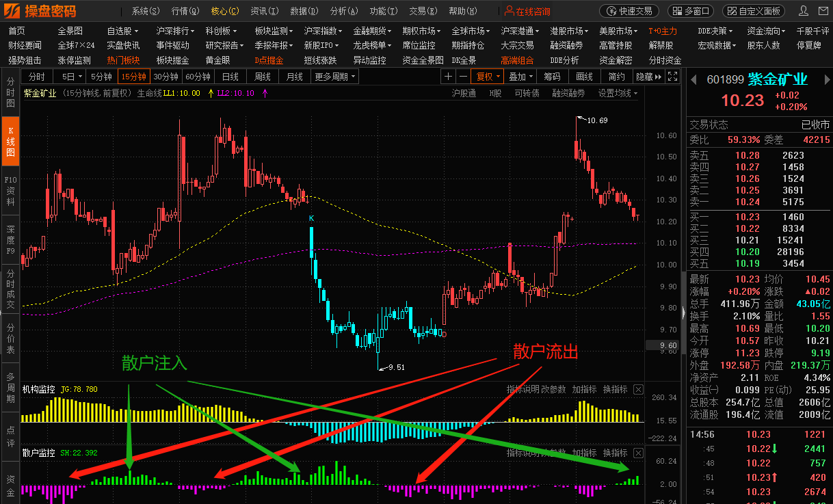Switch to the 分时图 sidebar tab
833x504 pixels.
(x=10, y=92)
